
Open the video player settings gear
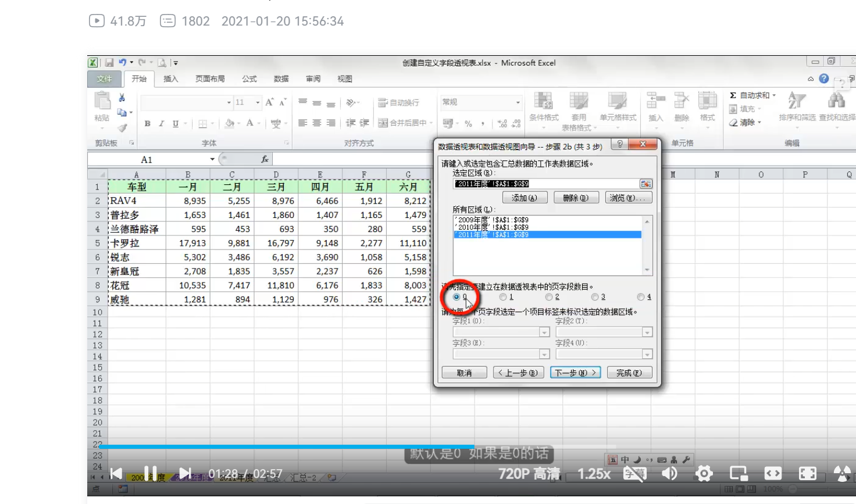coord(704,474)
